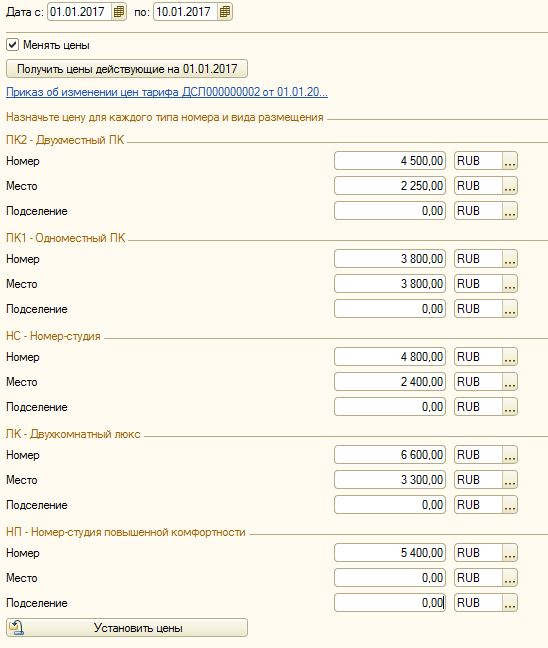Viewport: 548px width, 648px height.
Task: Open currency selector for НП Место price
Action: pos(510,578)
